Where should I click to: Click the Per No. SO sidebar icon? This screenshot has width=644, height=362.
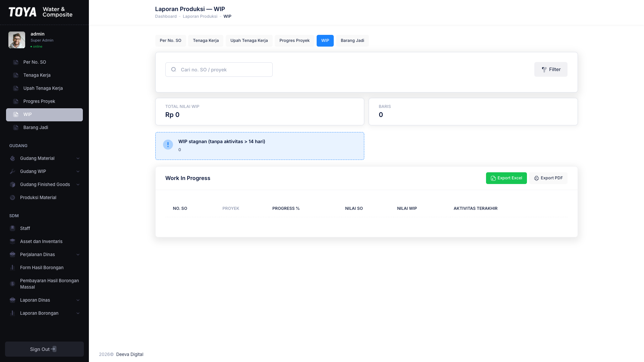coord(16,62)
